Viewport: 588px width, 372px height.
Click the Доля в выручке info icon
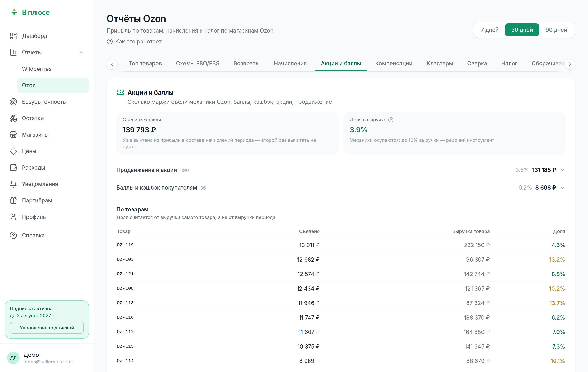coord(391,120)
